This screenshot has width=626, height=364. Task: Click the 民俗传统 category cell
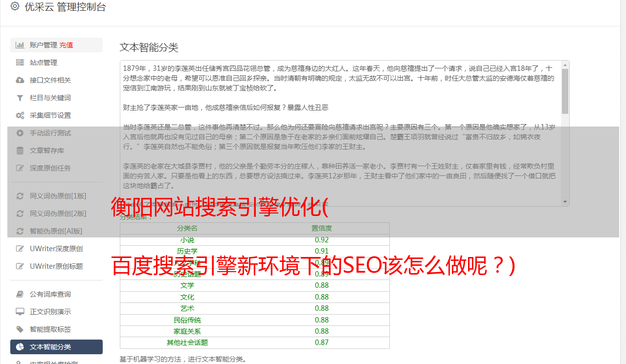[187, 320]
